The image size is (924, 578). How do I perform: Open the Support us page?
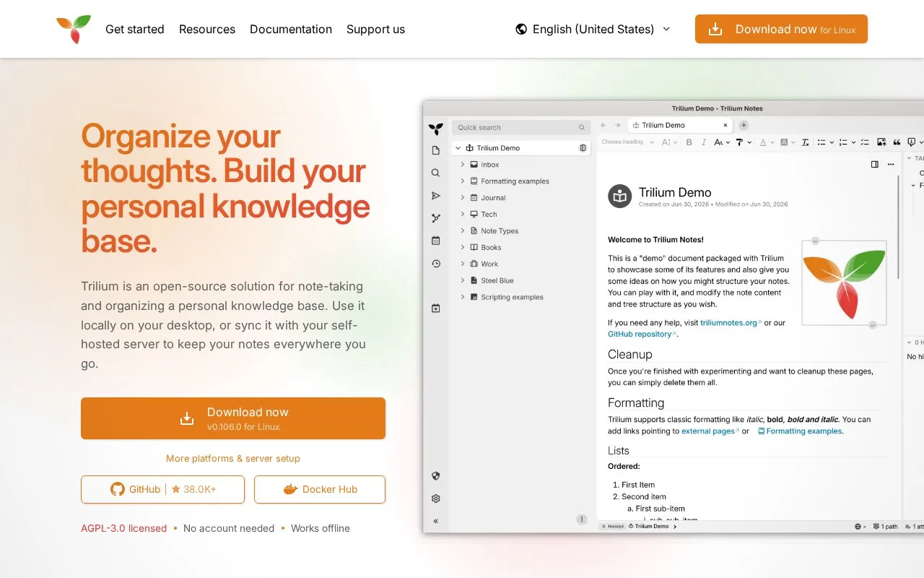(375, 29)
